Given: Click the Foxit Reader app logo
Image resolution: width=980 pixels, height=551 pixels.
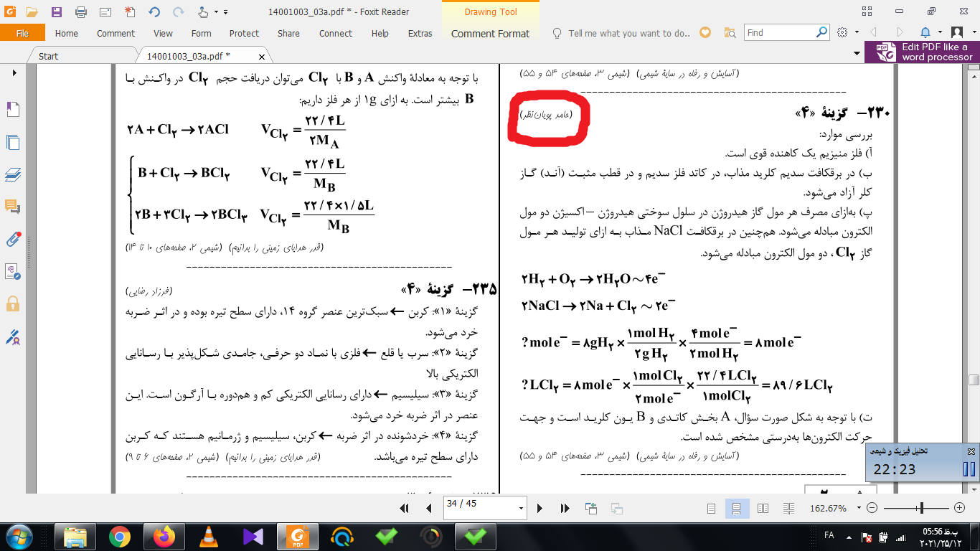Looking at the screenshot, I should [x=9, y=11].
